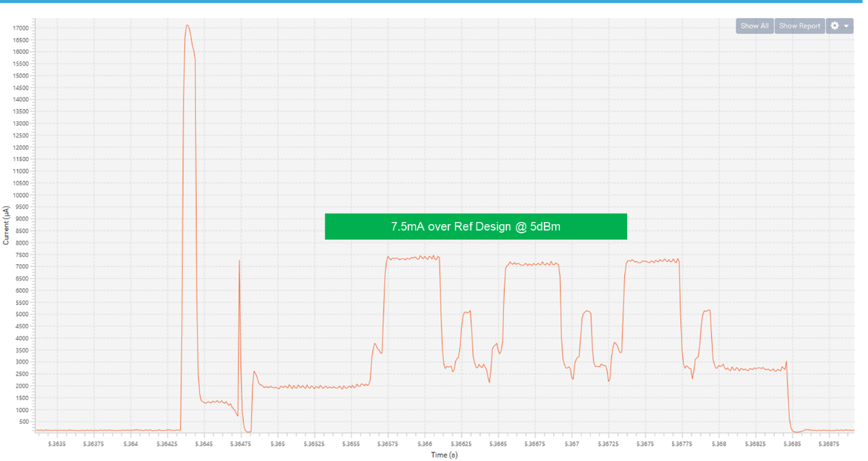This screenshot has height=461, width=868.
Task: Open the gear settings dropdown
Action: click(x=839, y=26)
